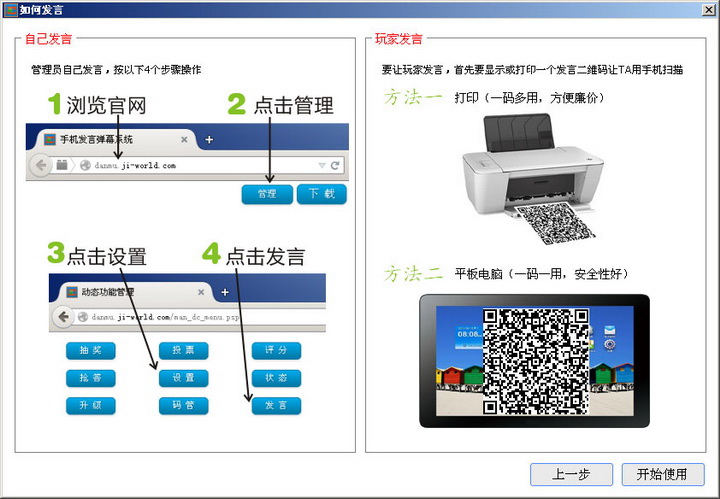The height and width of the screenshot is (499, 720).
Task: Click the 方法二 label
Action: tap(413, 274)
